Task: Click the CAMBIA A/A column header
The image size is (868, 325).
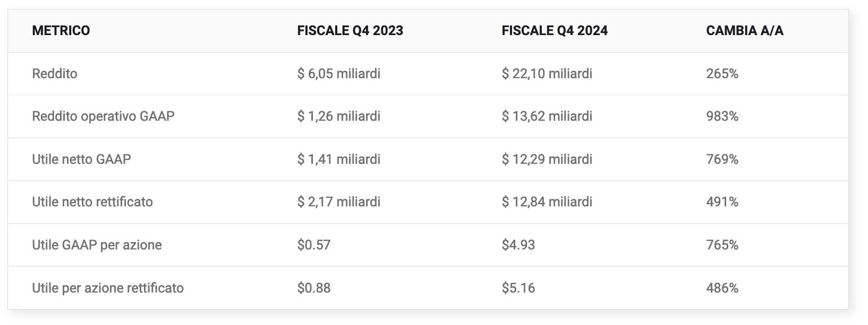Action: click(745, 31)
